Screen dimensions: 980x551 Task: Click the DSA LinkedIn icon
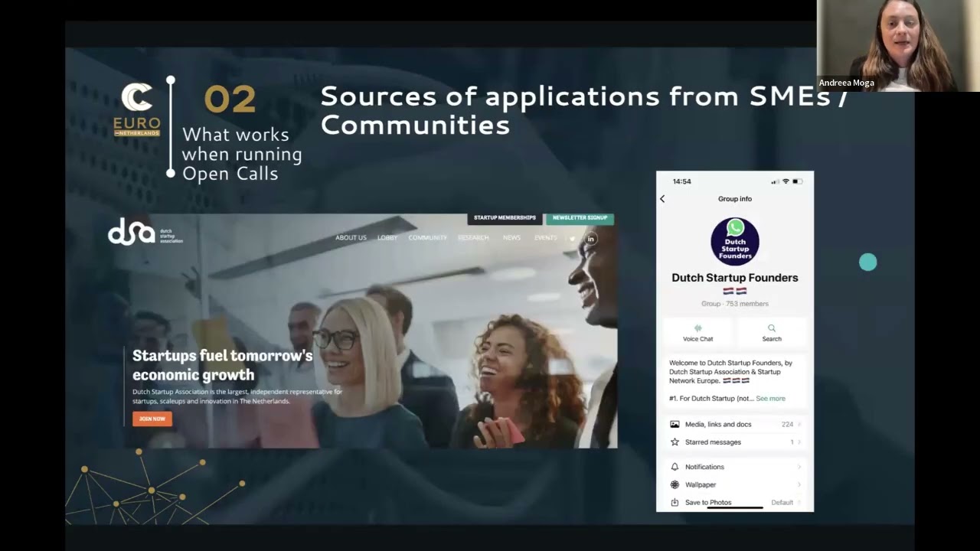590,239
